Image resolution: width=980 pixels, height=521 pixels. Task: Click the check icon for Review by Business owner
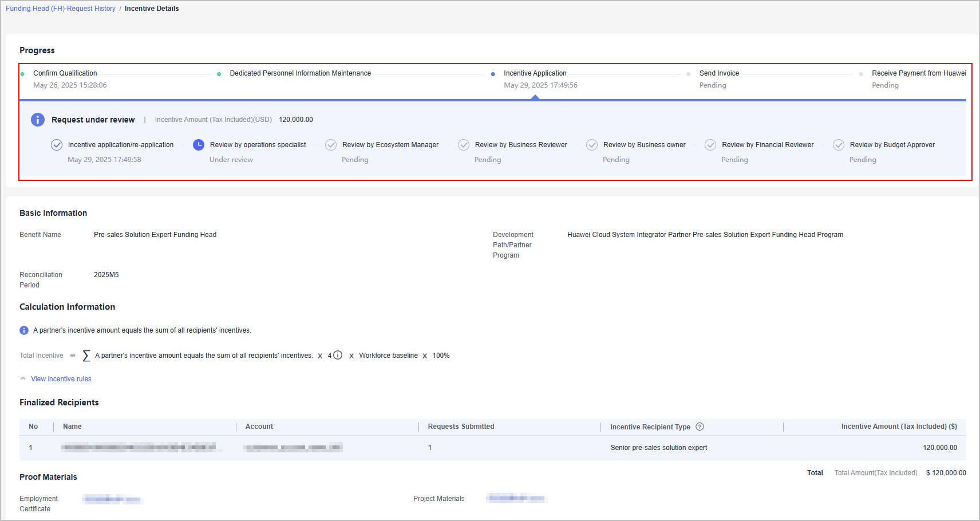[592, 145]
